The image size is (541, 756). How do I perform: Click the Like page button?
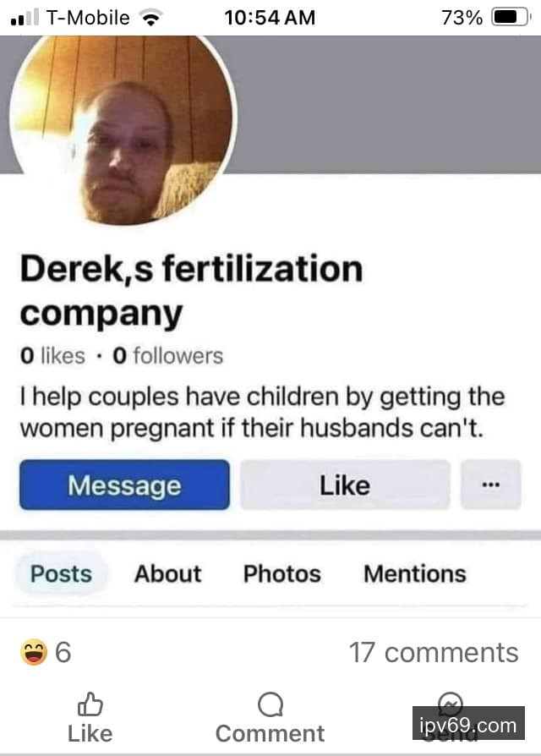345,485
